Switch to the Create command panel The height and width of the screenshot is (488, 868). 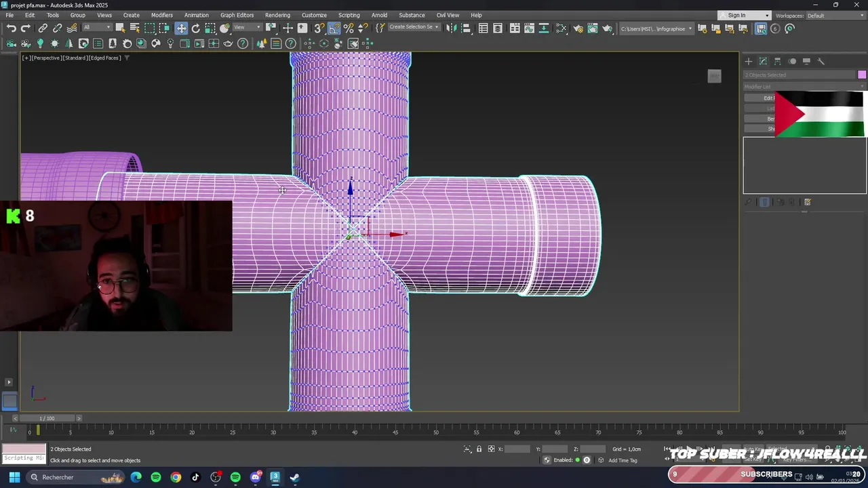[x=749, y=62]
